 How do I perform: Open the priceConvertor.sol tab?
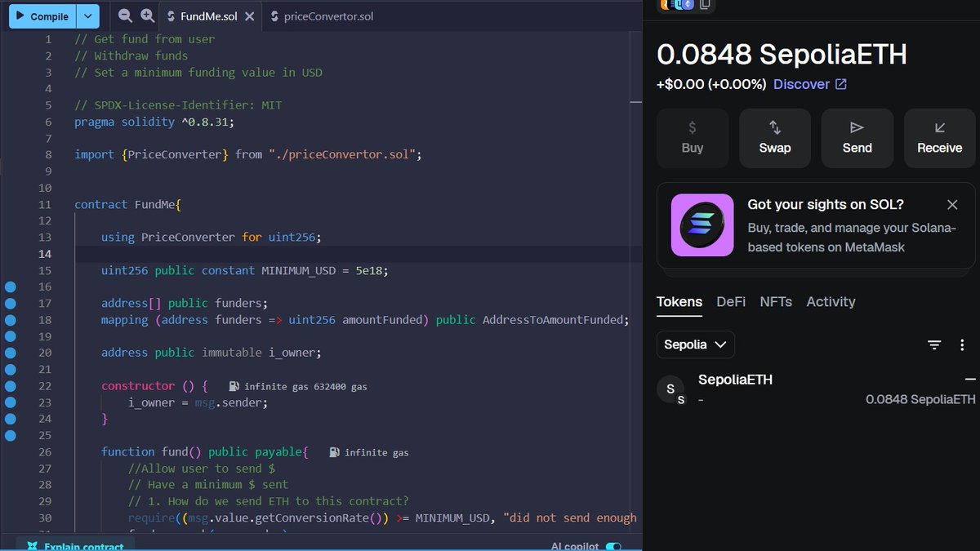tap(328, 16)
